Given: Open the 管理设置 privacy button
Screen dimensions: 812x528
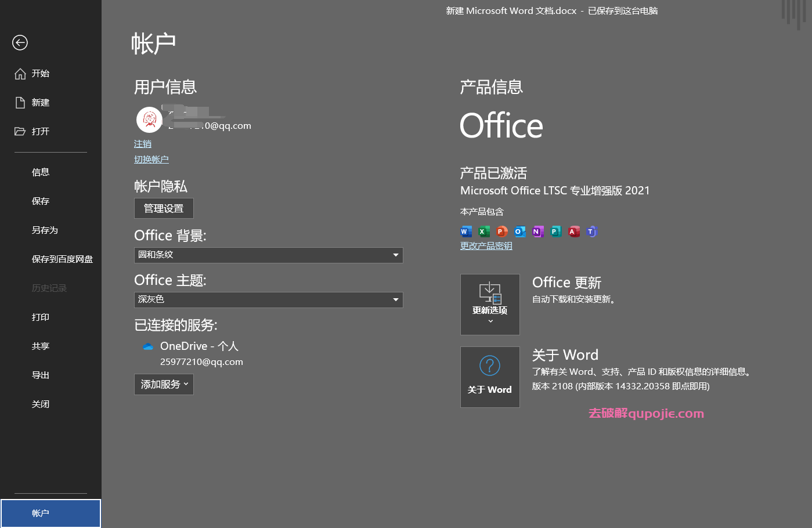Looking at the screenshot, I should [164, 208].
